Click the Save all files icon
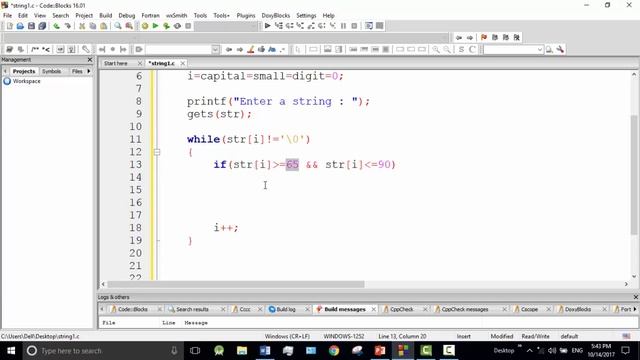 (42, 26)
